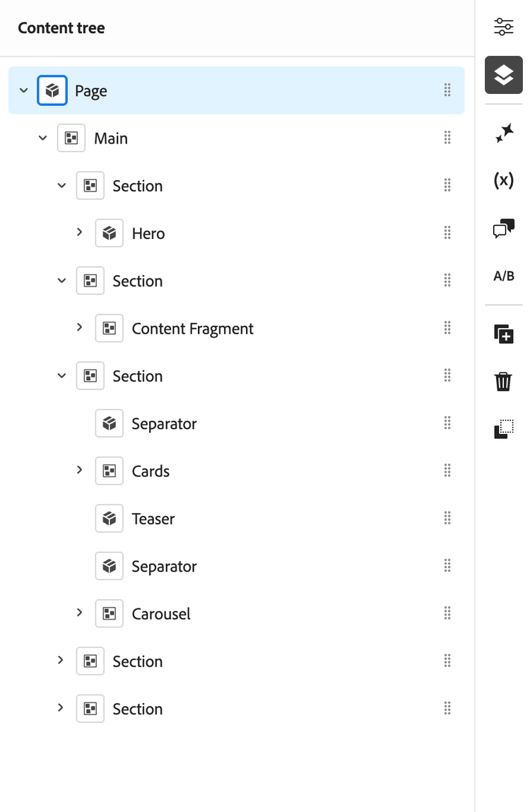Click the trash delete icon
Screen dimensions: 530x812
503,382
